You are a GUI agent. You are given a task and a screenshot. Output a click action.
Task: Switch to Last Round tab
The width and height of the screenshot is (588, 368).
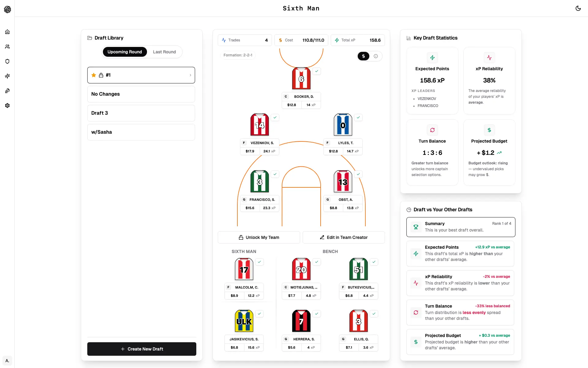[x=164, y=52]
